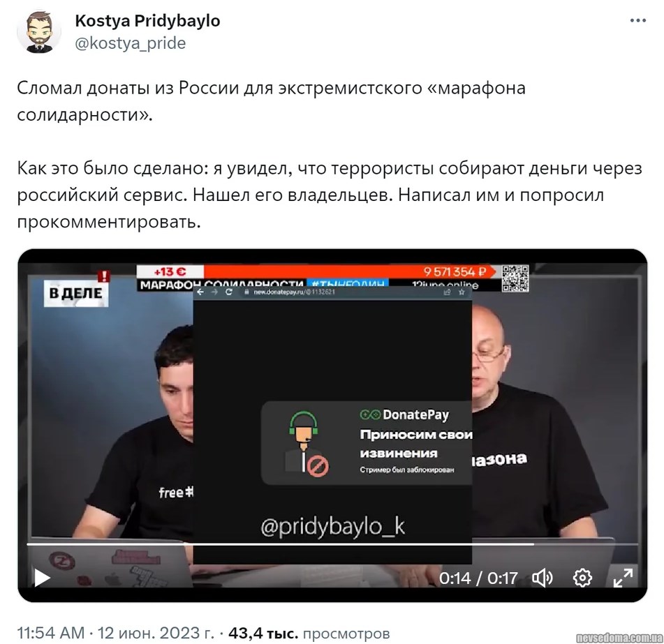Click the bookmark star in browser bar
The width and height of the screenshot is (664, 644).
click(462, 292)
